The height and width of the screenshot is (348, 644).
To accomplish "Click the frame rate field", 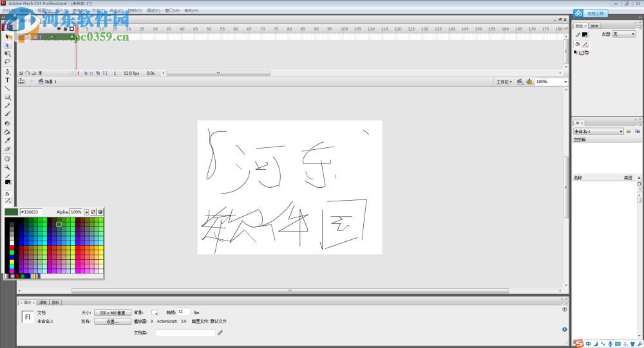I will (x=183, y=312).
